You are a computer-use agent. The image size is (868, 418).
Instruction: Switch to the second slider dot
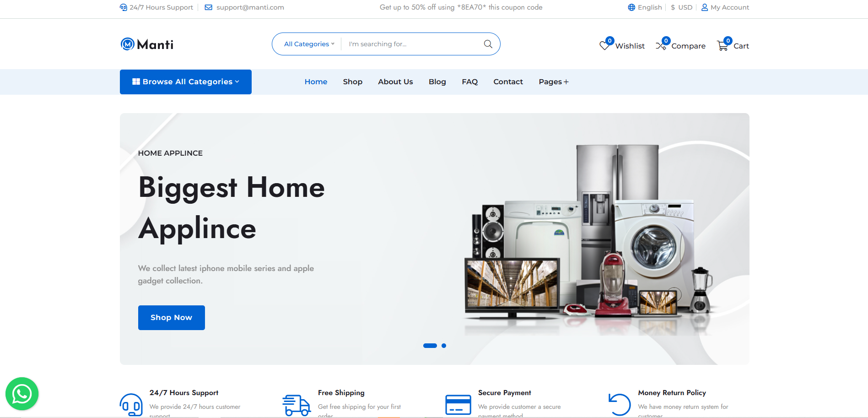[x=444, y=346]
